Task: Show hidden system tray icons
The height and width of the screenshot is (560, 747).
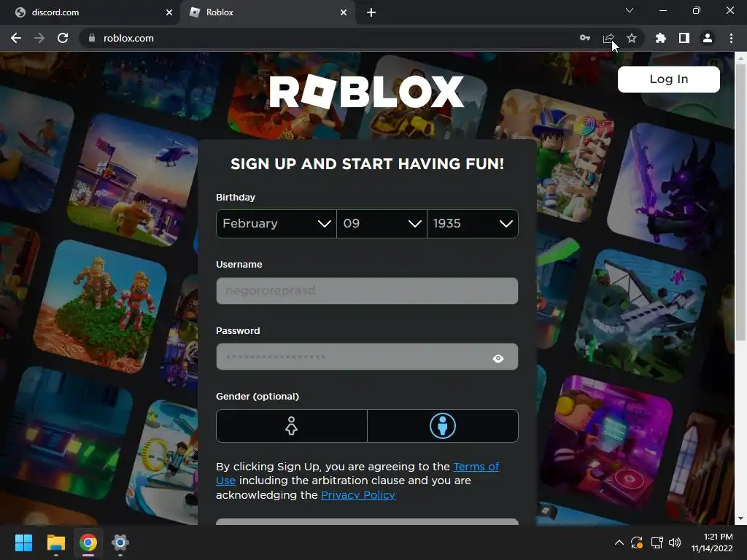Action: (x=619, y=542)
